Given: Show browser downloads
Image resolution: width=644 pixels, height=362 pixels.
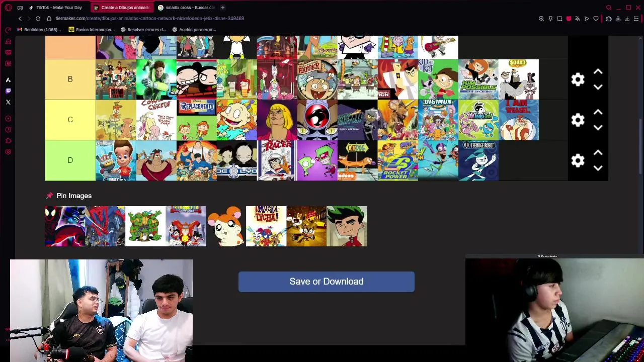Looking at the screenshot, I should coord(627,19).
